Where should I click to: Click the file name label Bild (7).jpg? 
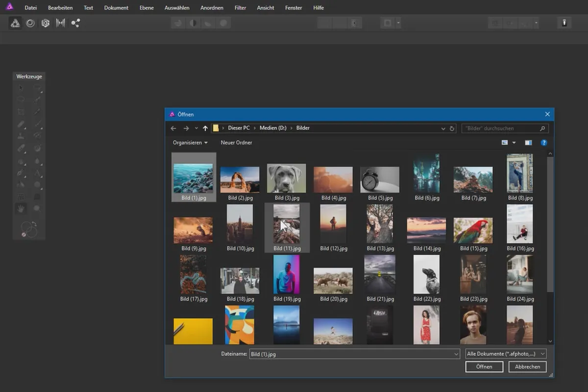474,198
